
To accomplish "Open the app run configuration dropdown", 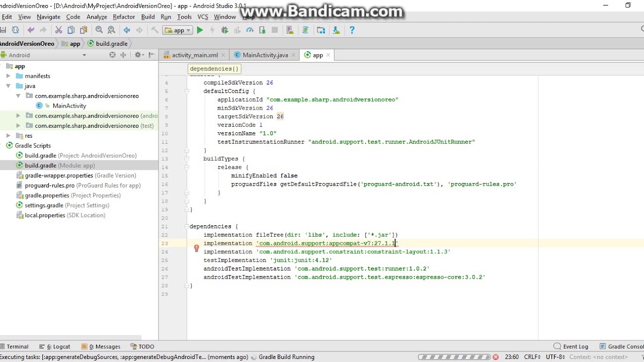I will [177, 30].
